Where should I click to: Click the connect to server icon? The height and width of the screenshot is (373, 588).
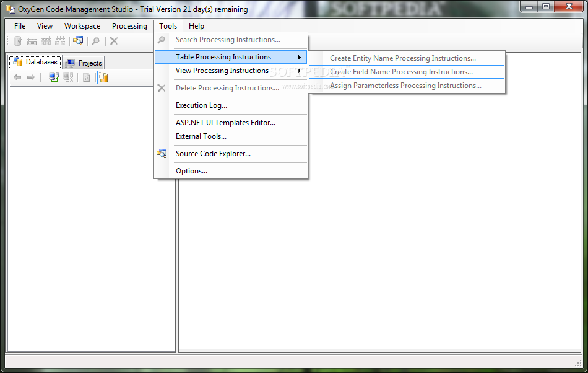click(54, 77)
